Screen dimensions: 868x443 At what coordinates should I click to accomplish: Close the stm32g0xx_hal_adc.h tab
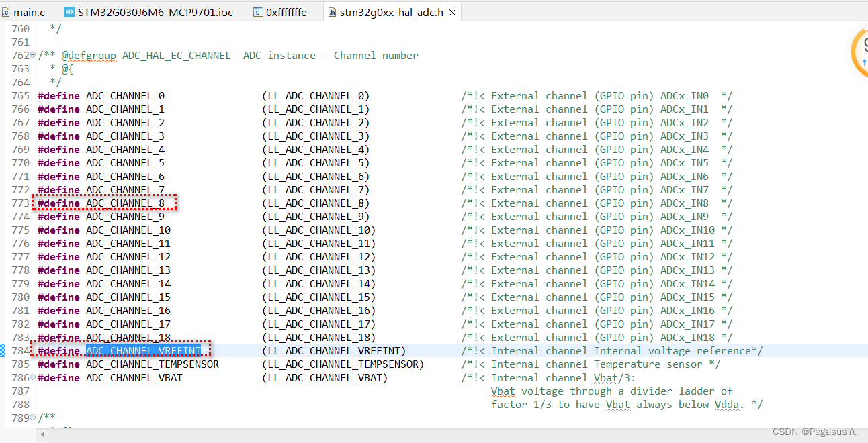tap(452, 12)
